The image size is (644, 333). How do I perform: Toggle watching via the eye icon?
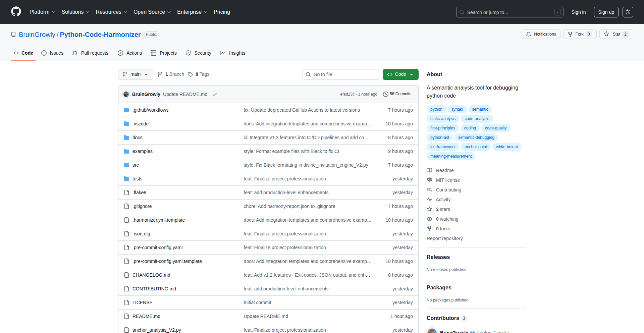[x=429, y=219]
